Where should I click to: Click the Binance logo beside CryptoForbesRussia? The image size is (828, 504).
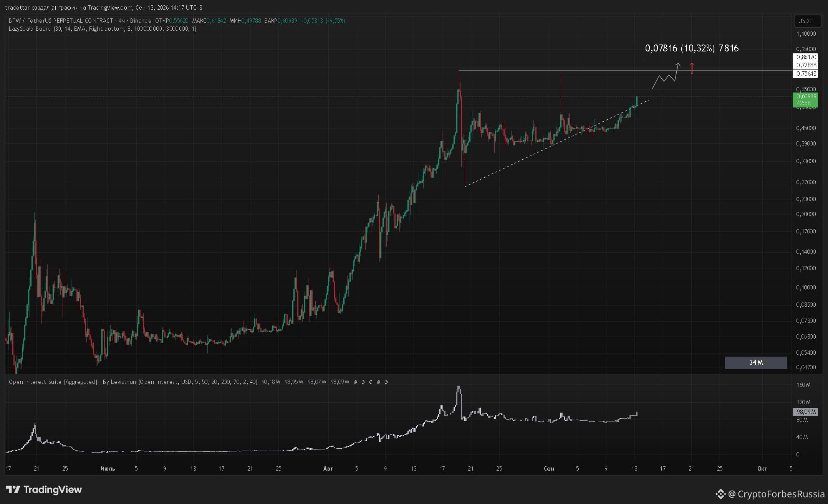pyautogui.click(x=720, y=494)
